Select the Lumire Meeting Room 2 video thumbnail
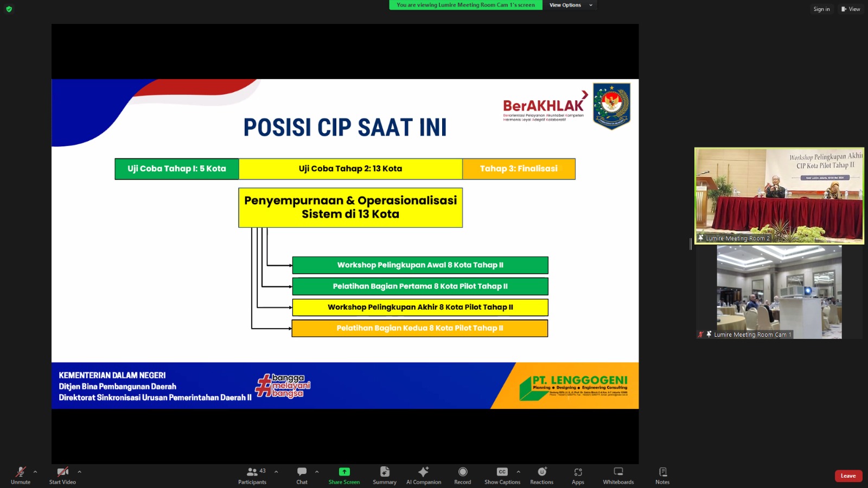 [x=780, y=196]
